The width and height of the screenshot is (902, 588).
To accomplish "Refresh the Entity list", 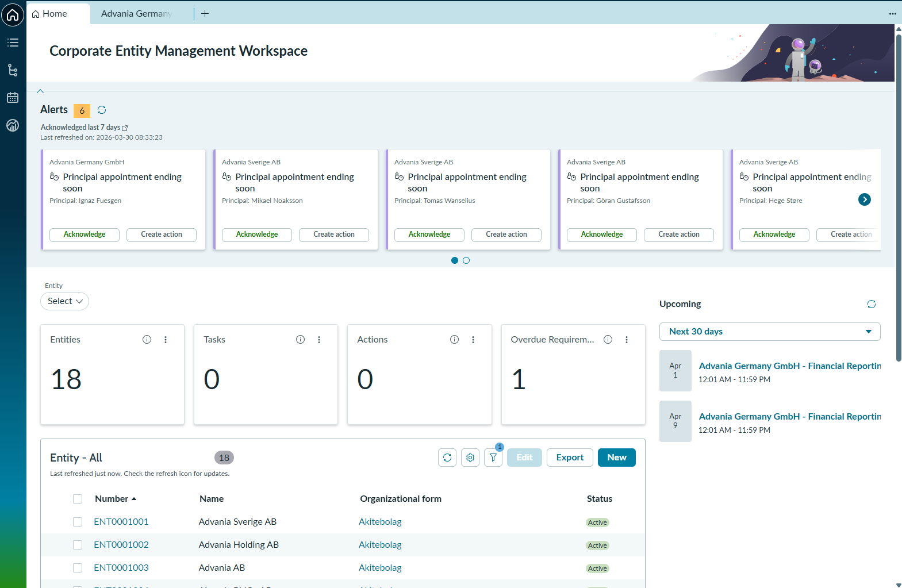I will (447, 458).
